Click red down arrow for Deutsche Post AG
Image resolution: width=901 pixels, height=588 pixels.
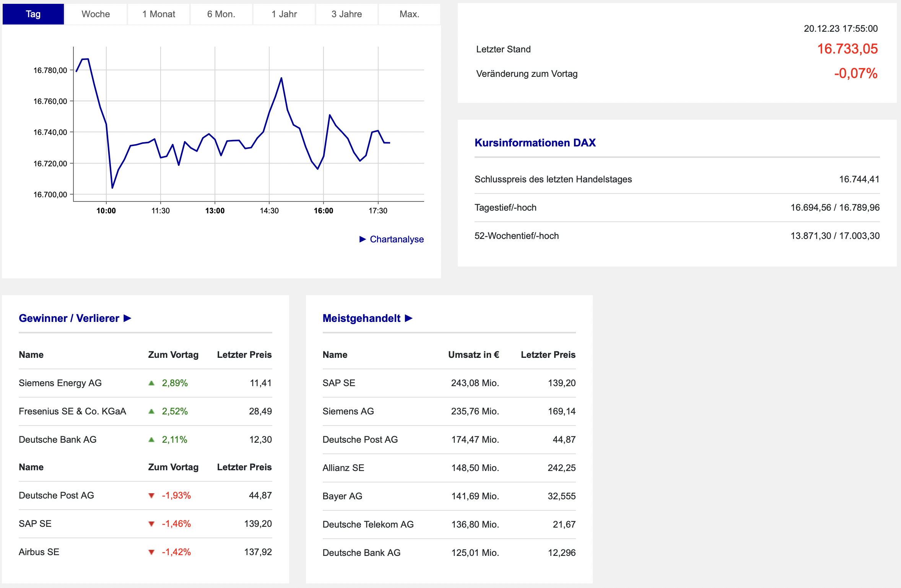point(151,496)
